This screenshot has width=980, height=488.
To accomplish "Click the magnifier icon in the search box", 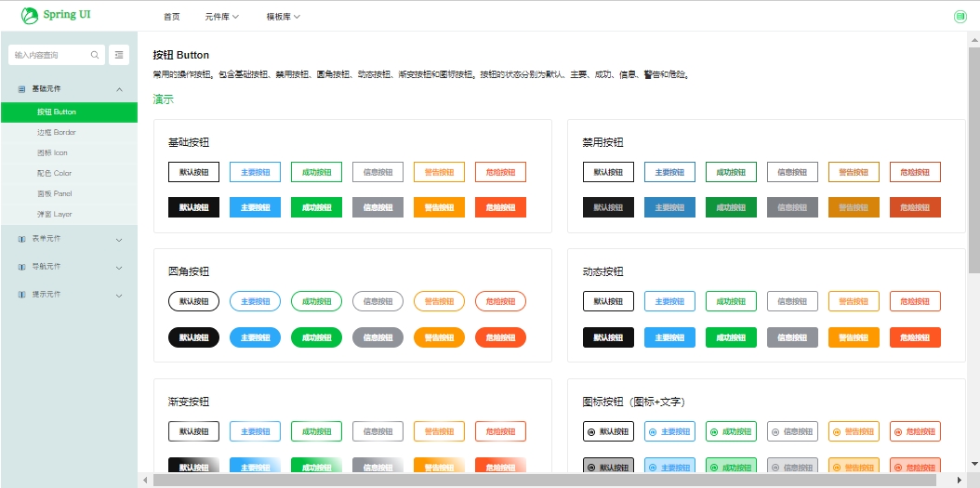I will coord(95,56).
